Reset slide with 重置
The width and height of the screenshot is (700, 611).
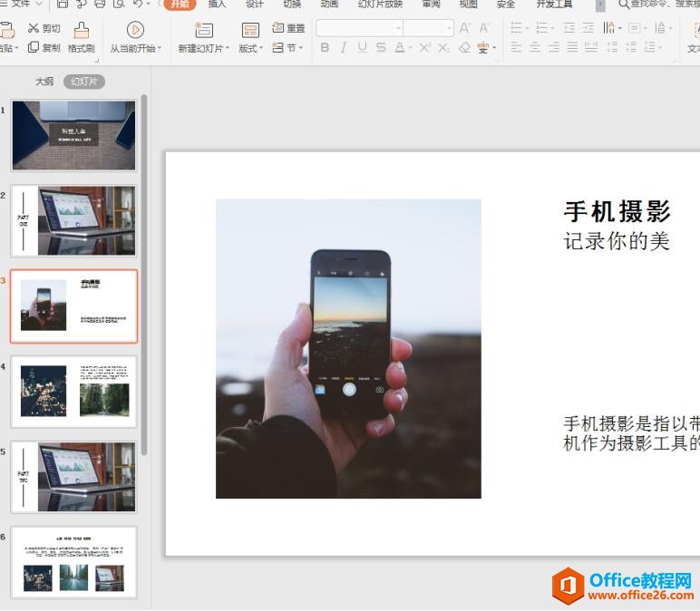[288, 28]
